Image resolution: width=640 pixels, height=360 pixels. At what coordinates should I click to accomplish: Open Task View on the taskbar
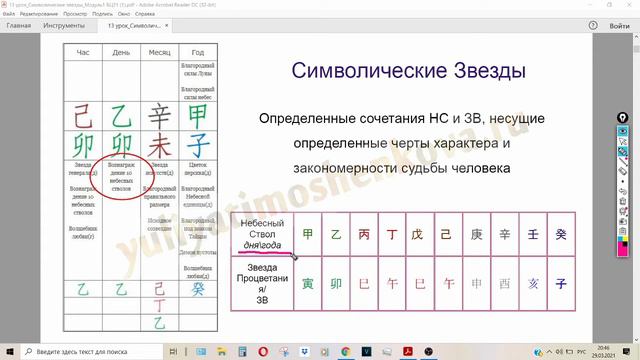coord(173,351)
